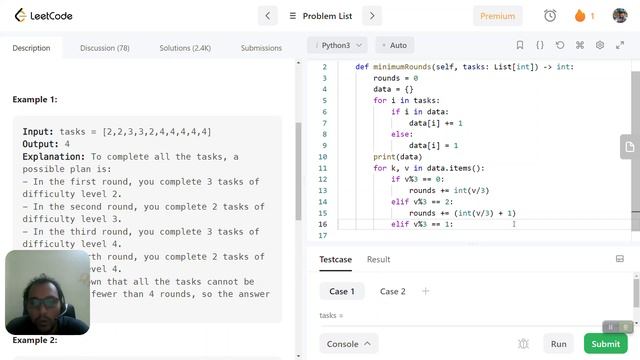Open the keyboard shortcuts icon
Viewport: 640px width, 360px height.
click(580, 45)
